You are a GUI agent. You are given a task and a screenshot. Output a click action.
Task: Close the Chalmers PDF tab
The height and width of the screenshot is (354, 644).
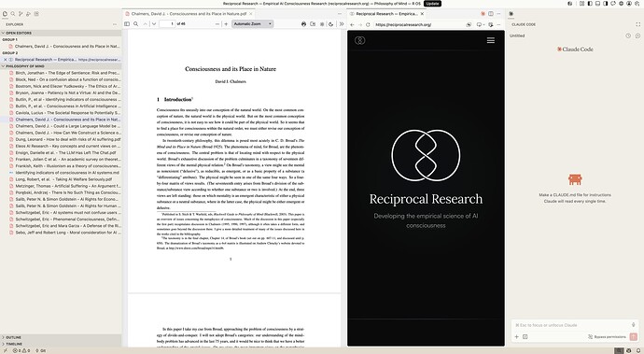tap(251, 14)
